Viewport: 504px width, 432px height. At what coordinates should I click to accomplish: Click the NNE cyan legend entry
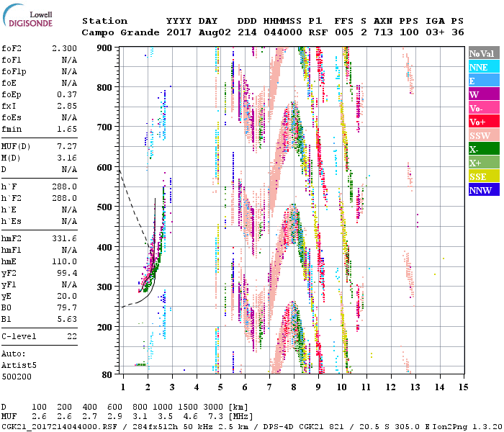tap(483, 67)
